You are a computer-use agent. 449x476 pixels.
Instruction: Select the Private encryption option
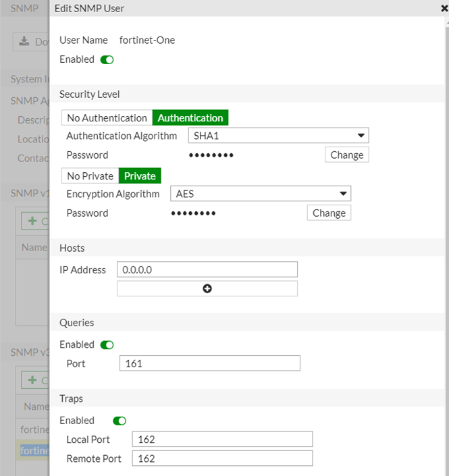click(140, 176)
